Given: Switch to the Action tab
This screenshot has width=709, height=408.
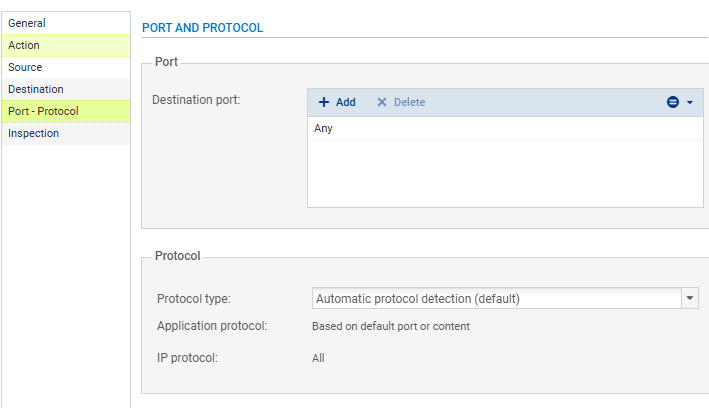Looking at the screenshot, I should coord(24,45).
